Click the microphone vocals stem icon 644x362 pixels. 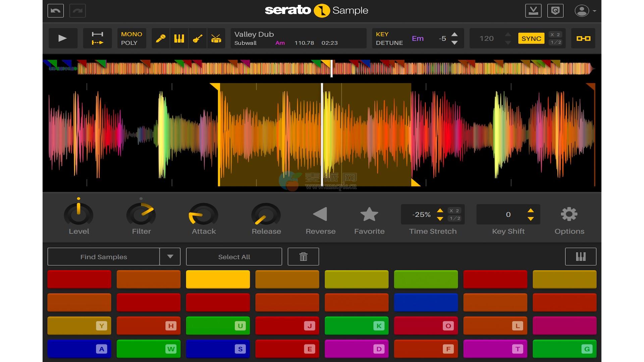coord(161,39)
